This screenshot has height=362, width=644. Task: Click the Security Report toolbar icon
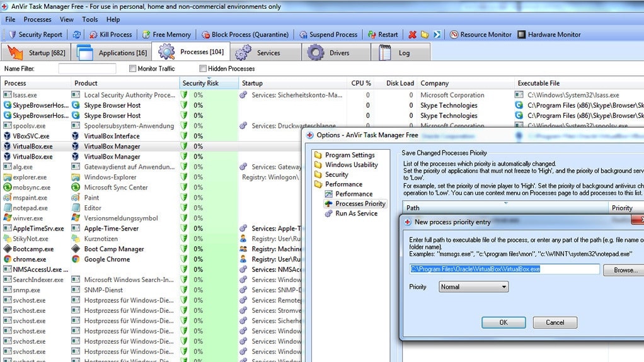coord(12,35)
